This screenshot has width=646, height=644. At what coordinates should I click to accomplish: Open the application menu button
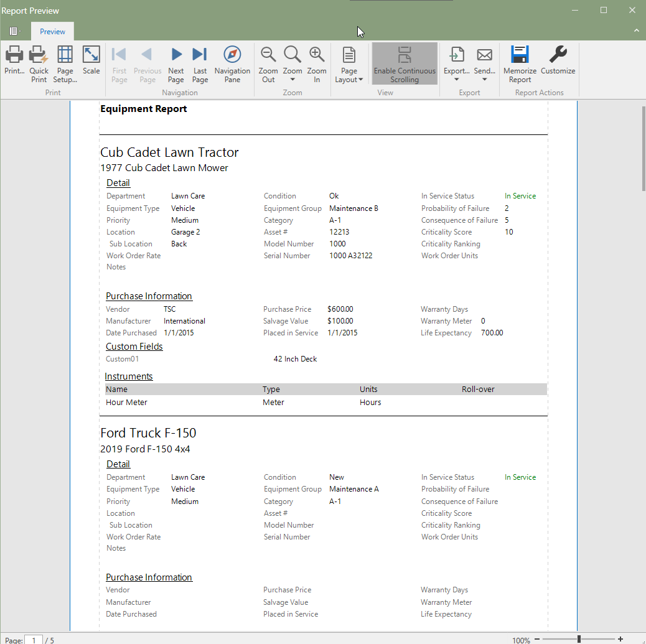pos(15,31)
